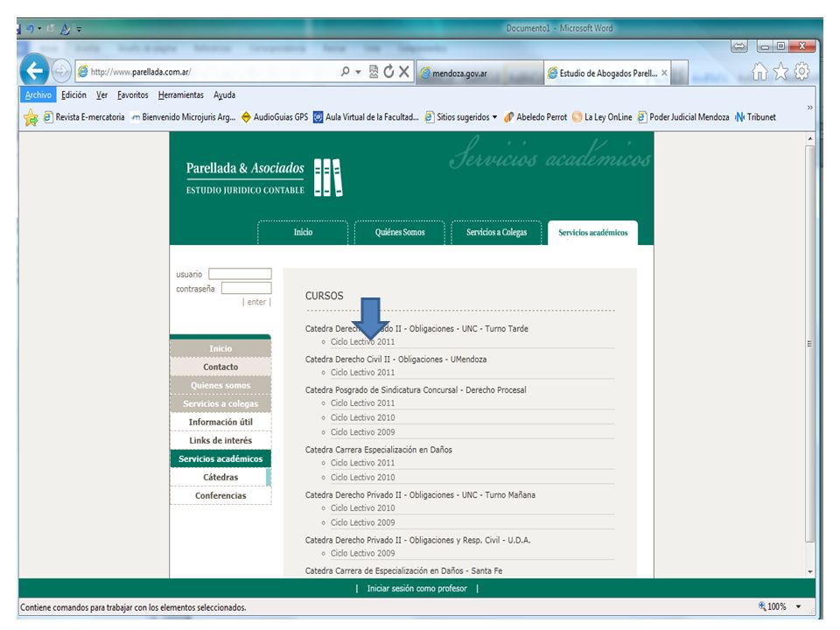Click the contraseña input field
Viewport: 840px width, 630px height.
(x=247, y=288)
